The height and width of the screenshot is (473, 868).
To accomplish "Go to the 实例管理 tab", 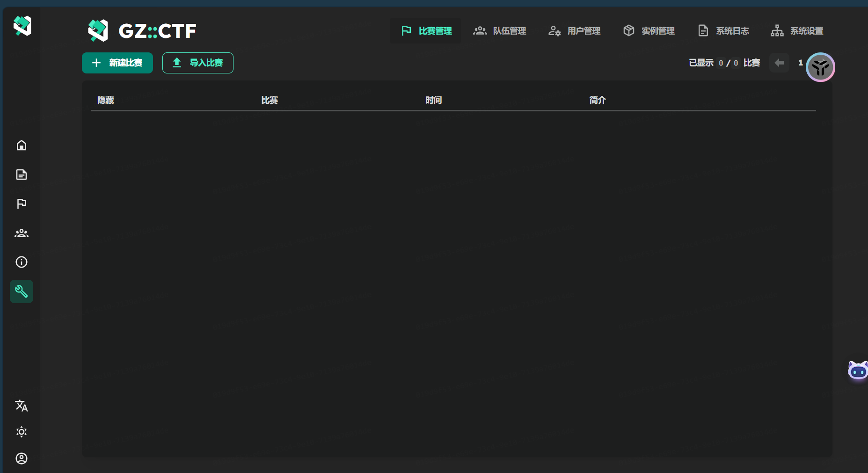I will tap(649, 31).
